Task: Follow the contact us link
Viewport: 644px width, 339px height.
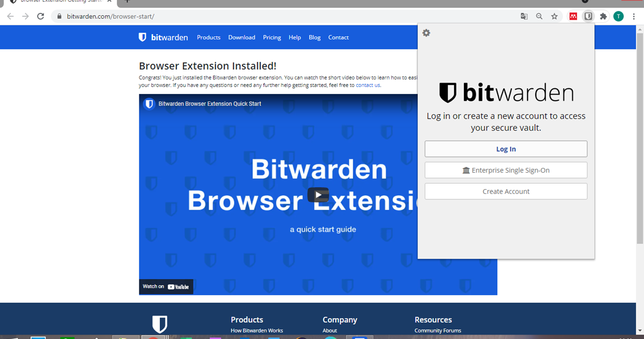Action: click(368, 85)
